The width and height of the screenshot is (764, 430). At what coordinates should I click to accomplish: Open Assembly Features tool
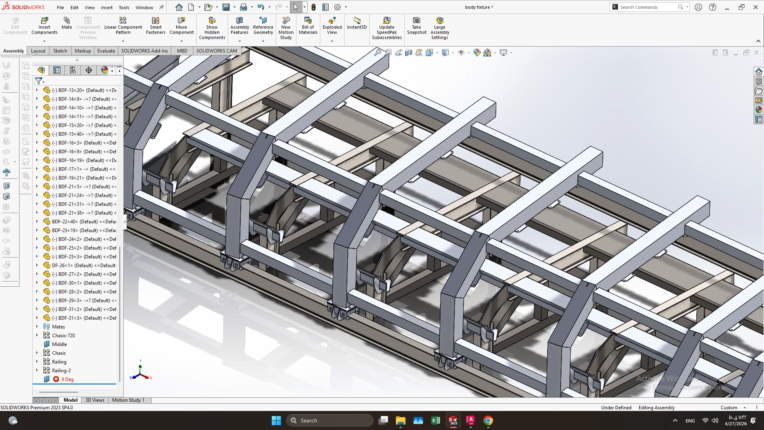point(239,26)
